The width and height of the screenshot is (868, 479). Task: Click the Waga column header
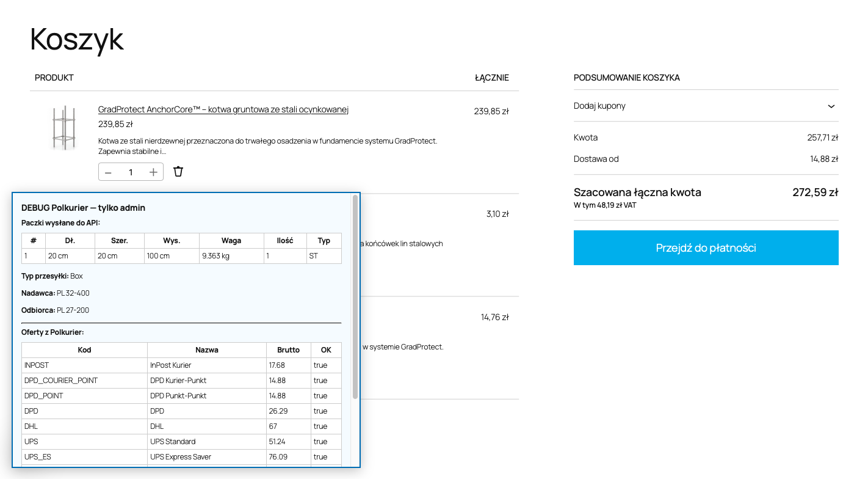click(x=231, y=241)
